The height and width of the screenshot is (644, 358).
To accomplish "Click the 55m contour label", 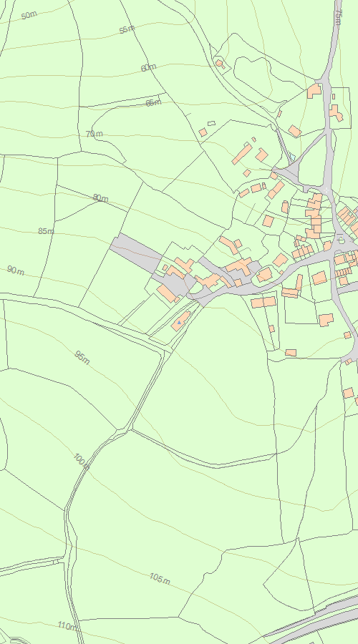I will 127,29.
